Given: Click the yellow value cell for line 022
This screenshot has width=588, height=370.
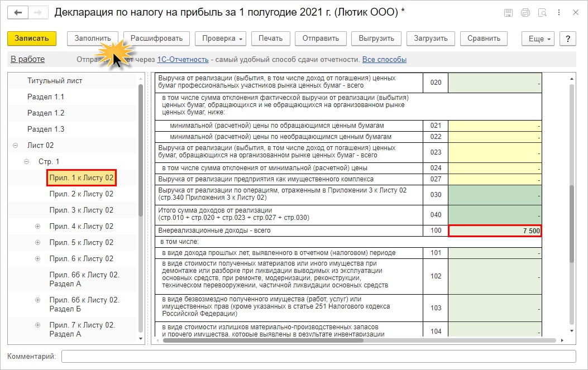Looking at the screenshot, I should [x=495, y=137].
